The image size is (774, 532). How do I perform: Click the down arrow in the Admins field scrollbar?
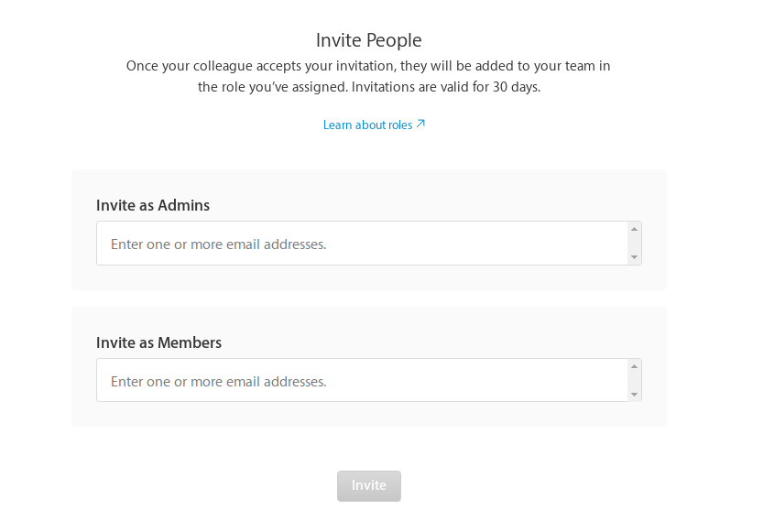click(x=634, y=257)
